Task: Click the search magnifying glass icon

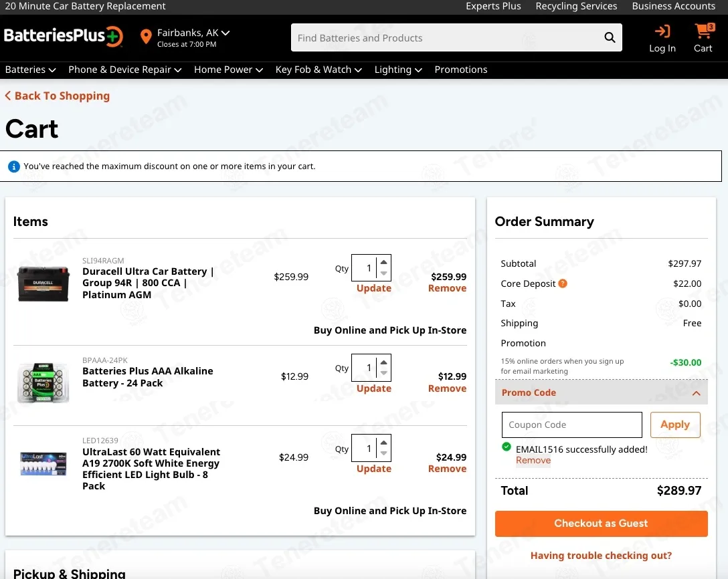Action: (610, 37)
